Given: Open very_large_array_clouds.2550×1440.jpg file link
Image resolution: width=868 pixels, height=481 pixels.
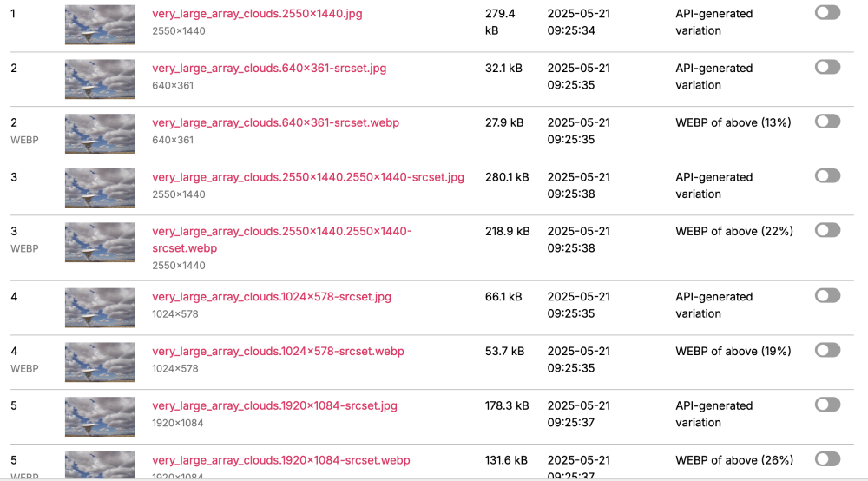Looking at the screenshot, I should [260, 14].
